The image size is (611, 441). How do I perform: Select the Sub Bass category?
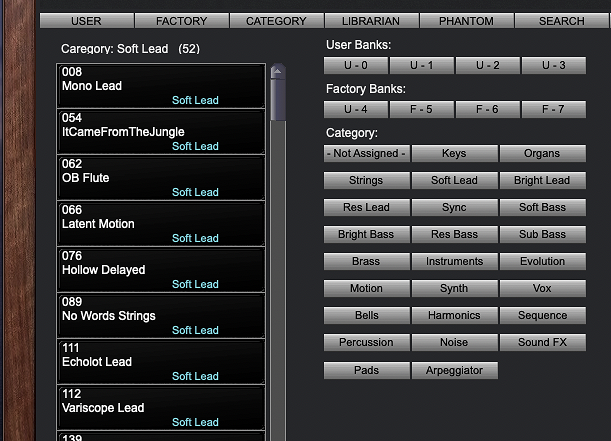(x=542, y=235)
